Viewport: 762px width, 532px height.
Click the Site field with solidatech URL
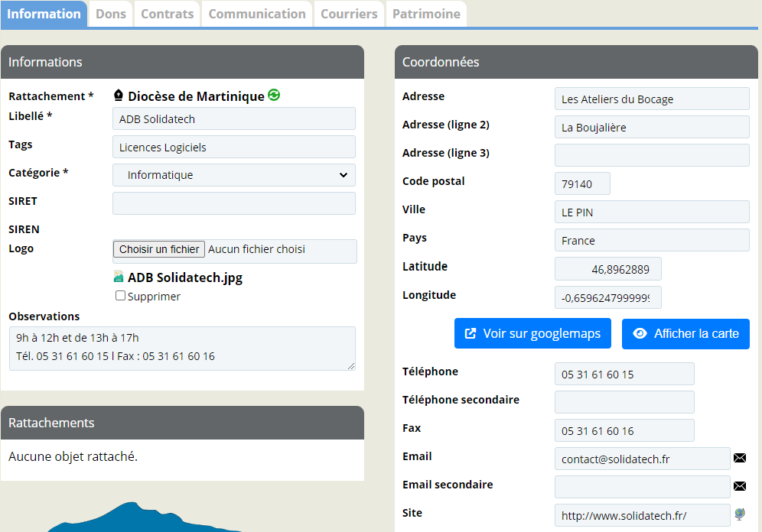click(x=642, y=515)
